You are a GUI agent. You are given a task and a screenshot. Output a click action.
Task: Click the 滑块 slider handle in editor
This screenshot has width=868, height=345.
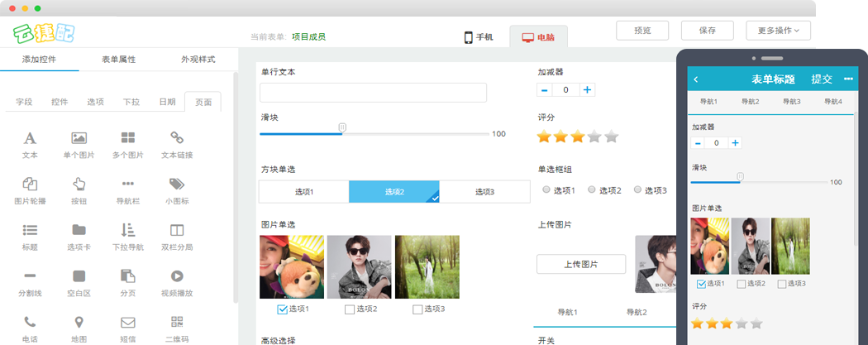click(342, 128)
